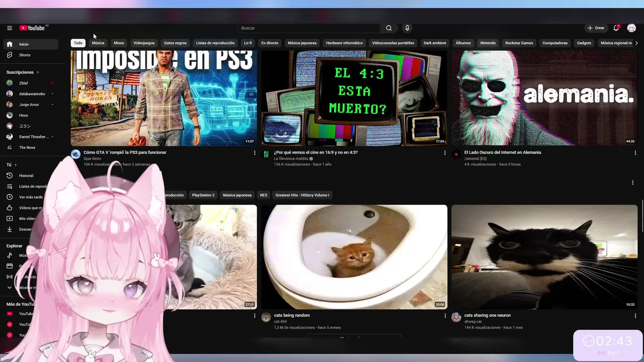The image size is (644, 362).
Task: Select the Gatos negros chip
Action: 175,43
